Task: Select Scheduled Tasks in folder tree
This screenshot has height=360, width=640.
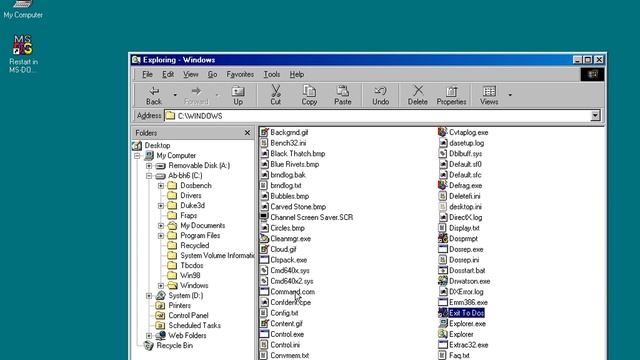Action: point(194,325)
